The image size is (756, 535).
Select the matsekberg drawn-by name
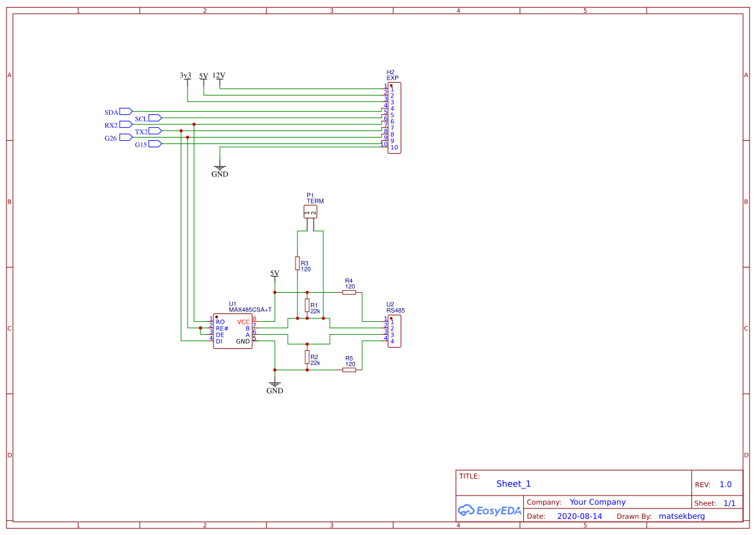[x=682, y=516]
